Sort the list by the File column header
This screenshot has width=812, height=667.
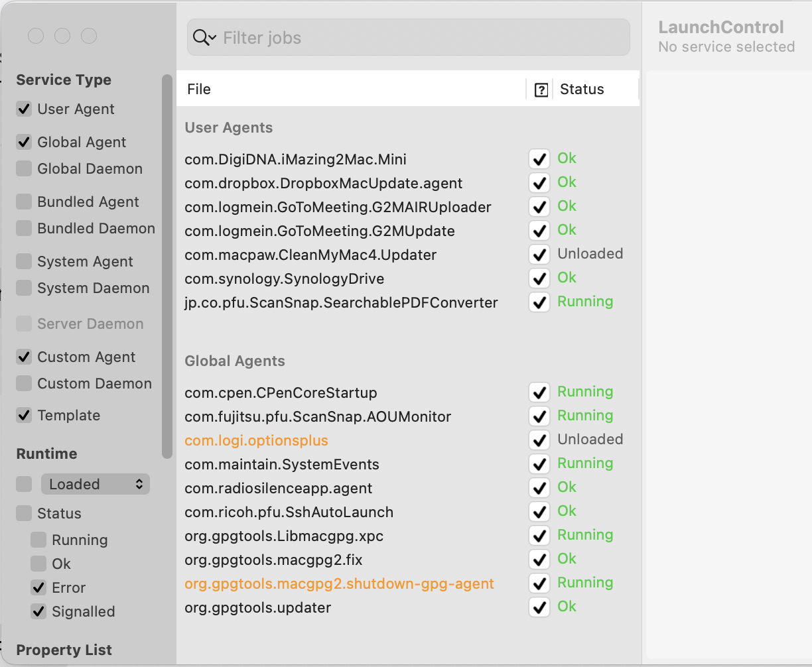[352, 90]
